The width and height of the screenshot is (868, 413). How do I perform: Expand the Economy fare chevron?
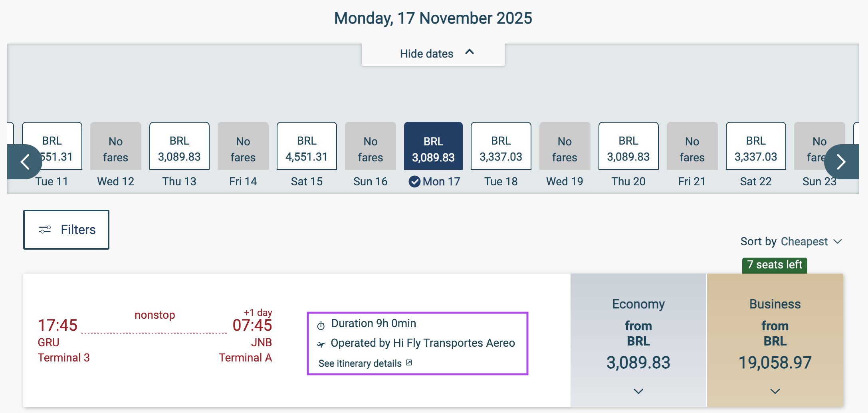click(638, 391)
